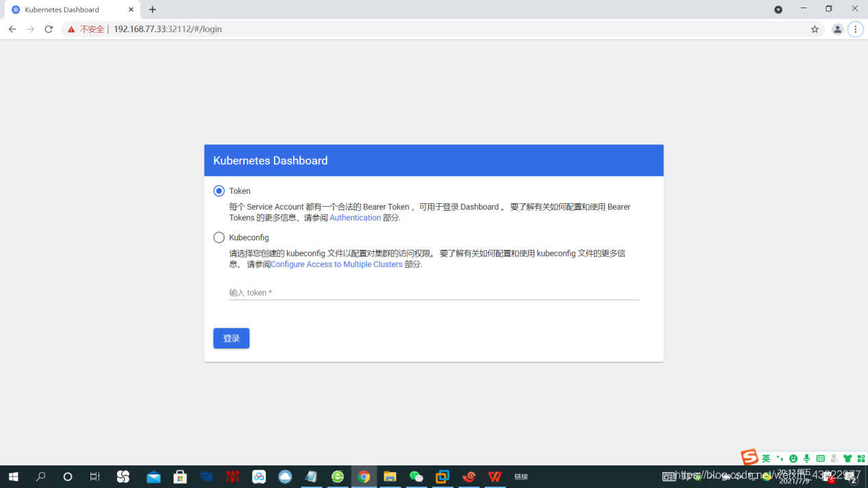Open the dark blue monitor app on taskbar

206,476
